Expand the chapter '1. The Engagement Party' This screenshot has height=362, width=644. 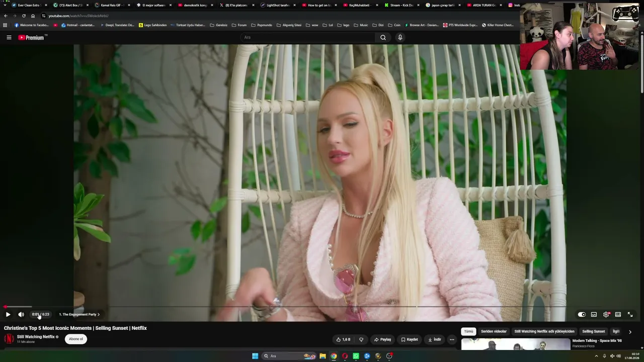pyautogui.click(x=79, y=314)
